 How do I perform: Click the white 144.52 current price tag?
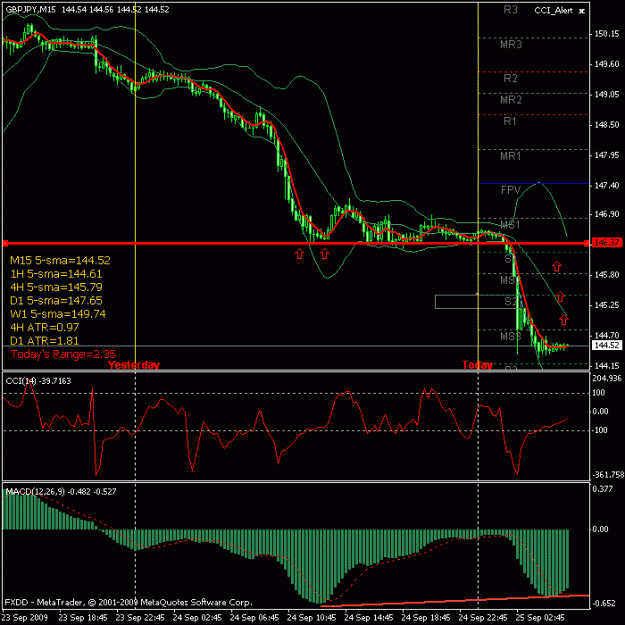607,345
